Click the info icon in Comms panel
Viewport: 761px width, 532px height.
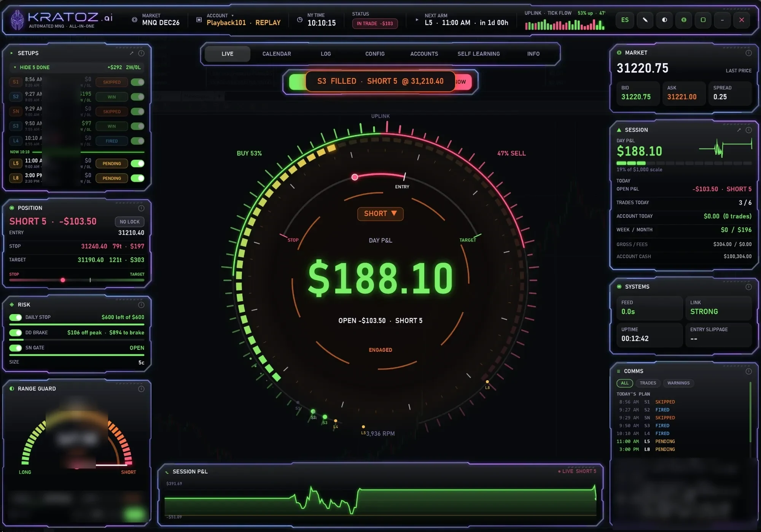[x=748, y=371]
